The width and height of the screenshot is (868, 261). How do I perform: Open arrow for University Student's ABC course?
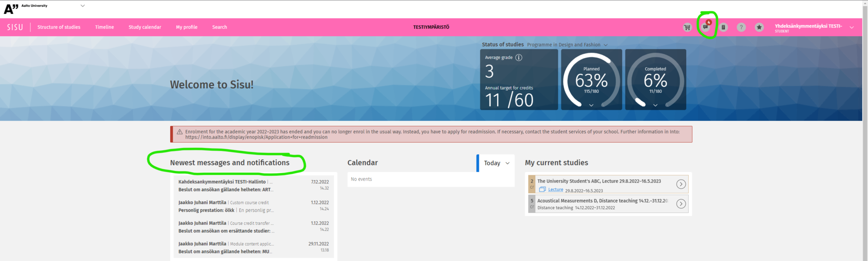tap(681, 184)
